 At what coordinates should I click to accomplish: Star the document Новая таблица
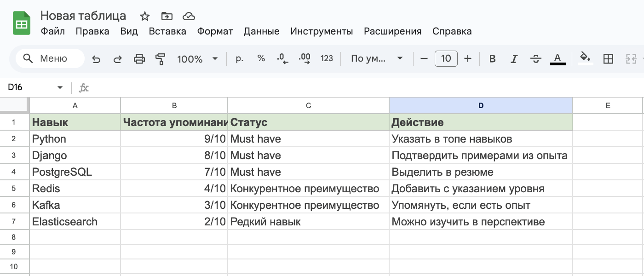pyautogui.click(x=145, y=17)
